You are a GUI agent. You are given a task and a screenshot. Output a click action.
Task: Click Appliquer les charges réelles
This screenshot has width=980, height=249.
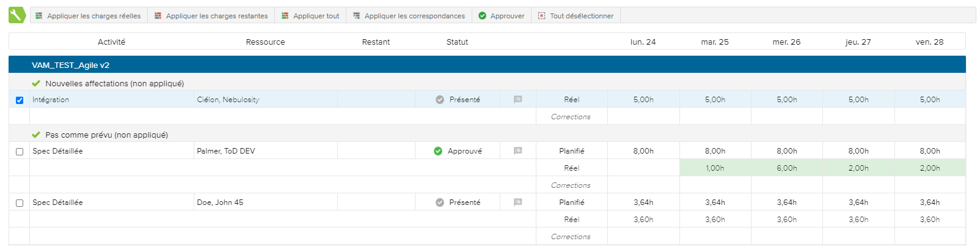(x=88, y=16)
